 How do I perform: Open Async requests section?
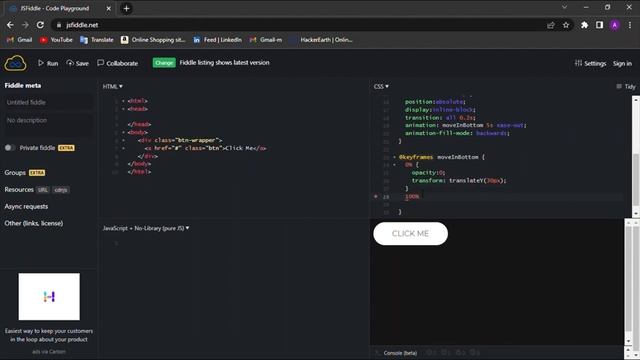(26, 207)
